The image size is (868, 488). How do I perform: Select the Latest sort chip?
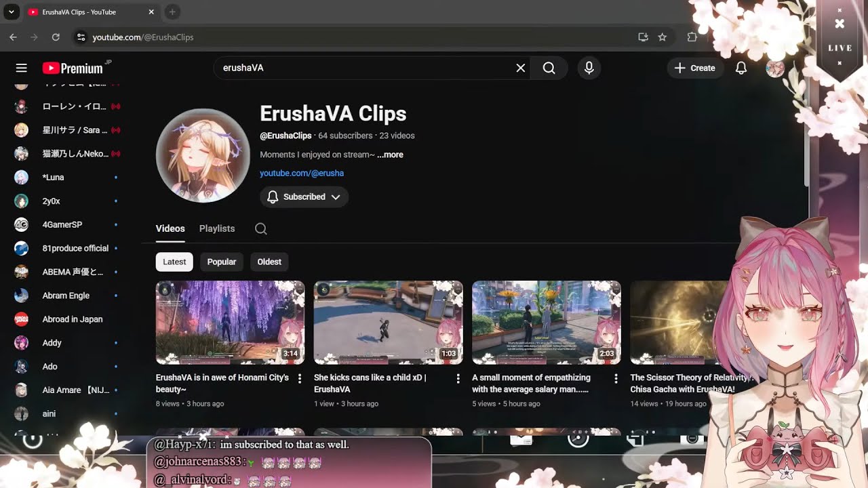tap(174, 262)
